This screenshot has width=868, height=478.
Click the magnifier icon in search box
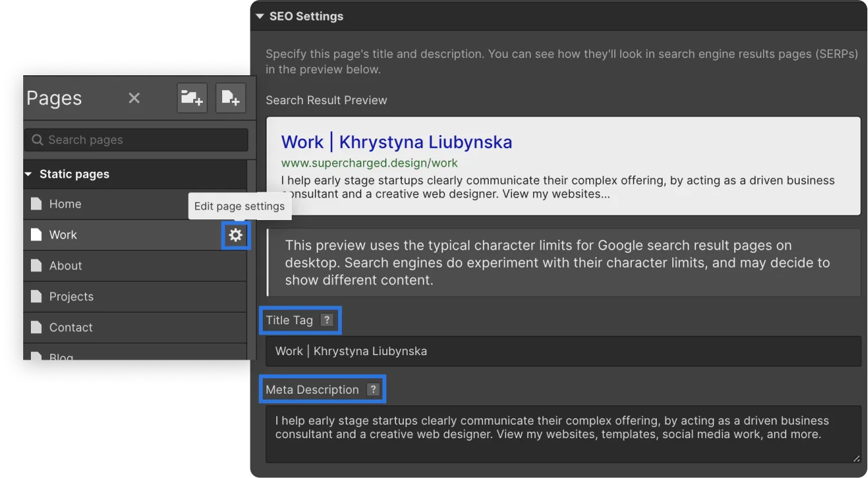(37, 140)
